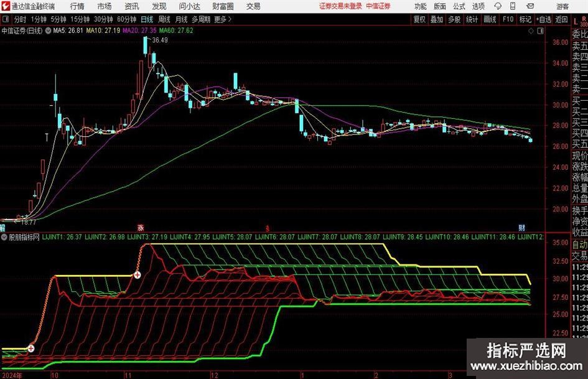Click the diamond icon above the chart

click(x=531, y=31)
